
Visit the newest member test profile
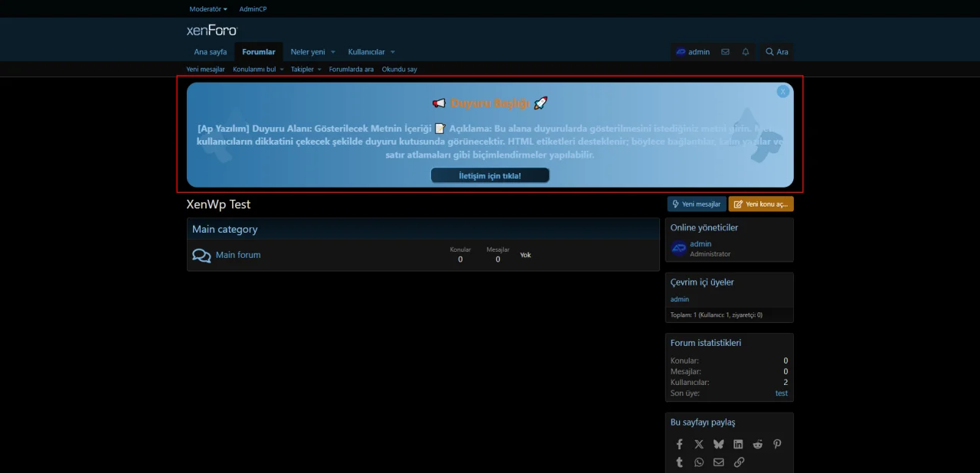781,393
